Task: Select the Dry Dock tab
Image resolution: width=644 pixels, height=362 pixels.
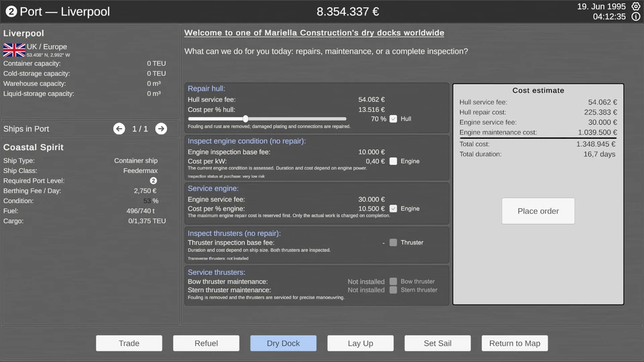Action: [283, 343]
